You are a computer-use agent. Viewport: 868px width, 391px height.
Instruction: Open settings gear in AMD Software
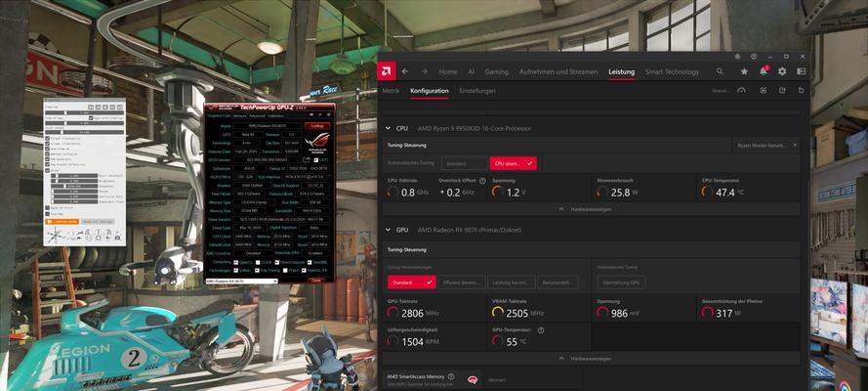click(782, 71)
